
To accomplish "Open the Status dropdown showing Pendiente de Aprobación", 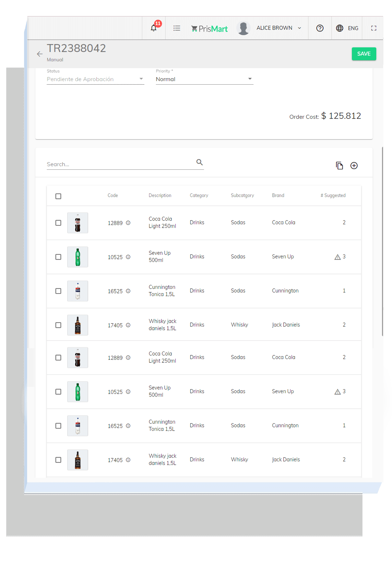I will tap(95, 79).
